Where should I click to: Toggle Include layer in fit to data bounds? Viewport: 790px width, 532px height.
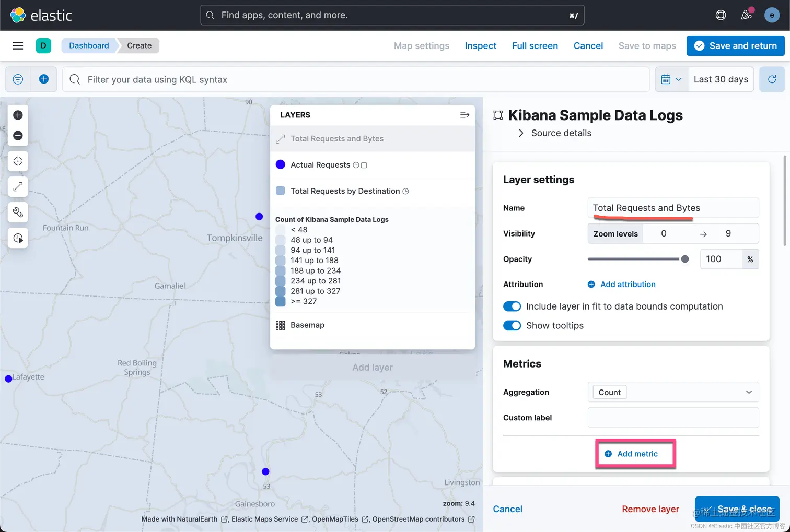click(512, 306)
